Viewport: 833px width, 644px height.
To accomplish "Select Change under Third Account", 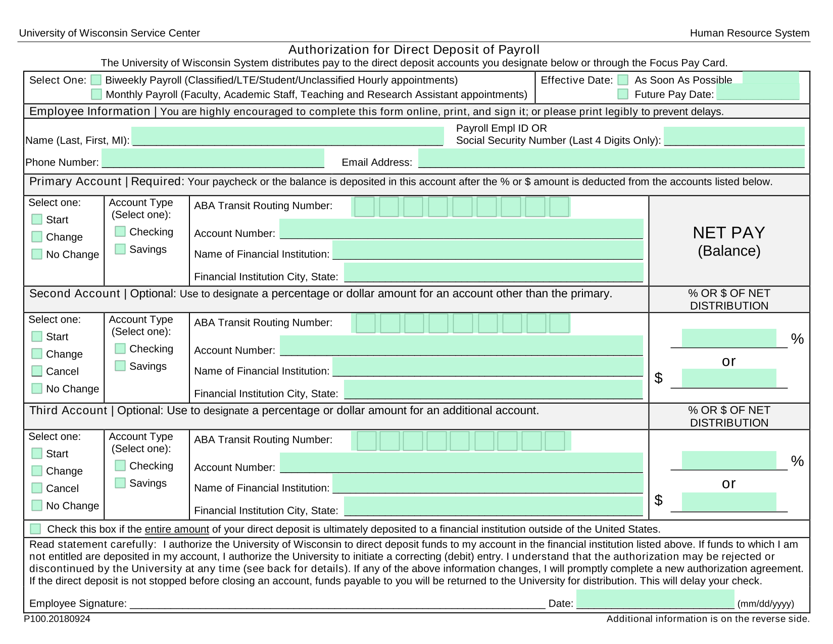I will [x=37, y=471].
